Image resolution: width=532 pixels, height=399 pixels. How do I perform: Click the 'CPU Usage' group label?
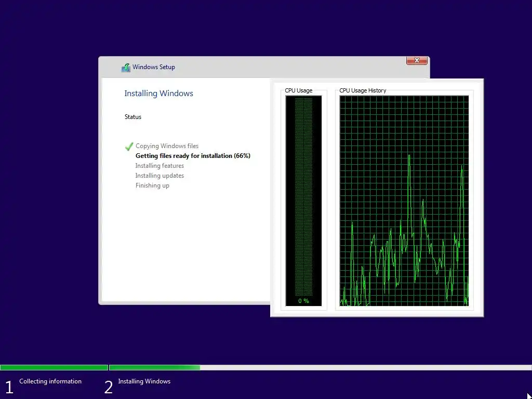pyautogui.click(x=299, y=90)
